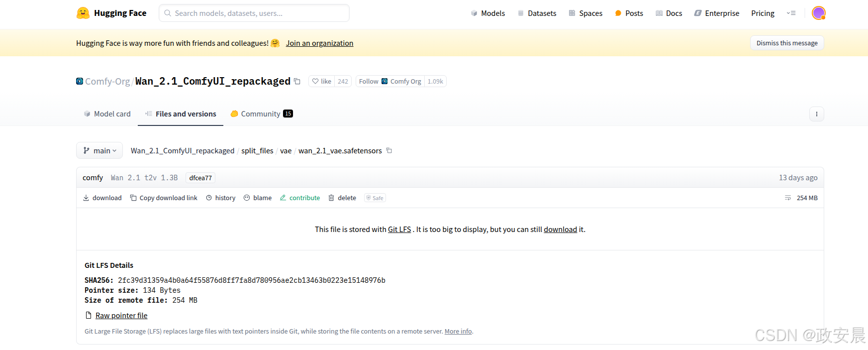The height and width of the screenshot is (350, 868).
Task: View the 1.09k followers count
Action: [x=435, y=81]
